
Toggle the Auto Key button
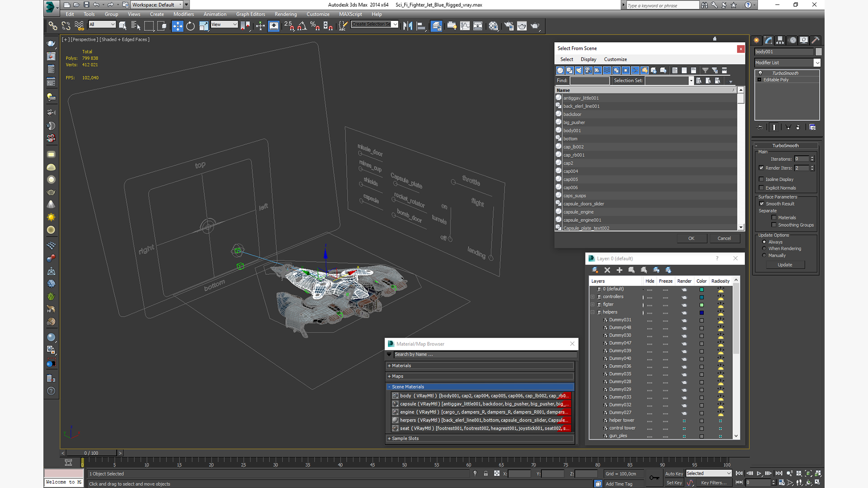pos(674,474)
